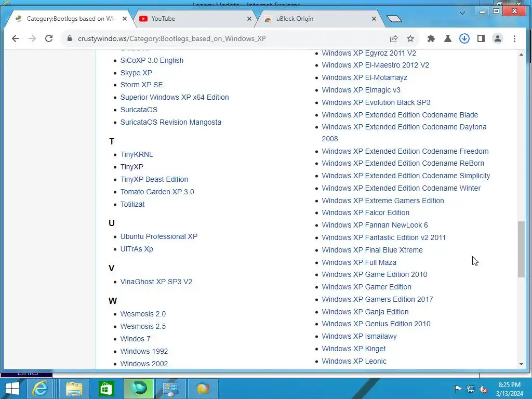Reload the current page
The height and width of the screenshot is (399, 532).
pos(49,38)
